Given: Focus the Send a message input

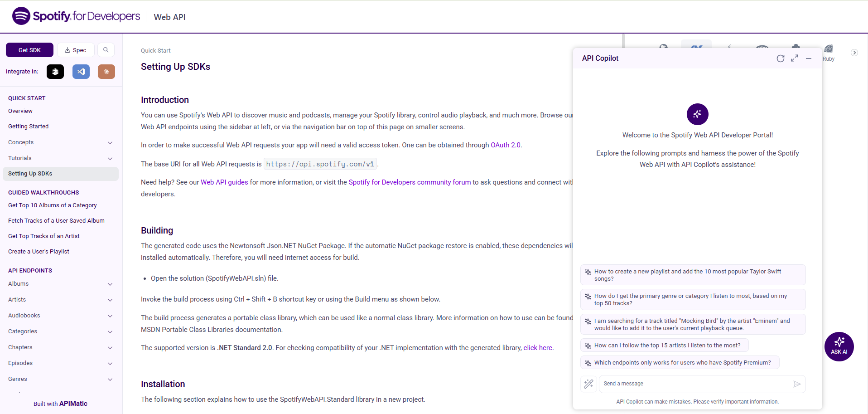Looking at the screenshot, I should pyautogui.click(x=695, y=384).
